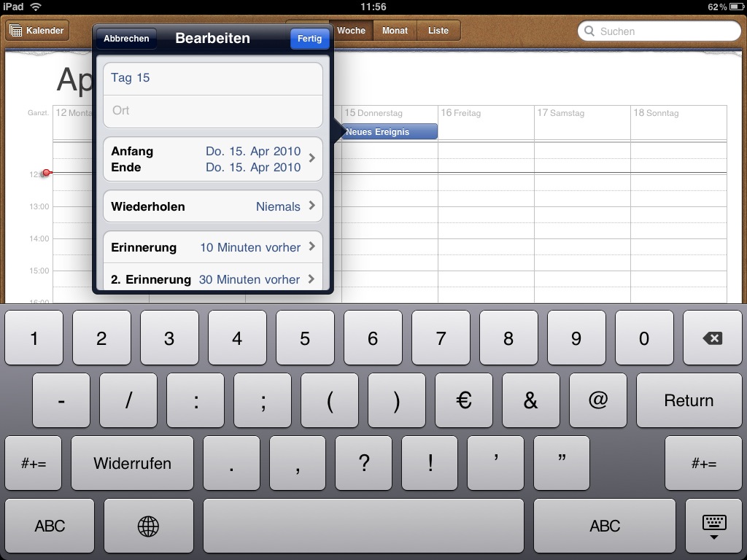This screenshot has width=747, height=560.
Task: Tap the backspace delete key
Action: (712, 338)
